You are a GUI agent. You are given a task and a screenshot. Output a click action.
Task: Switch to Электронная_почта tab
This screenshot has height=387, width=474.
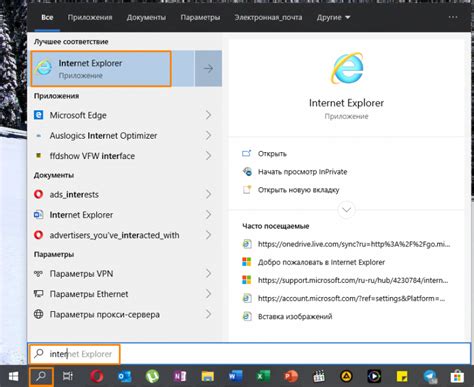(x=268, y=17)
